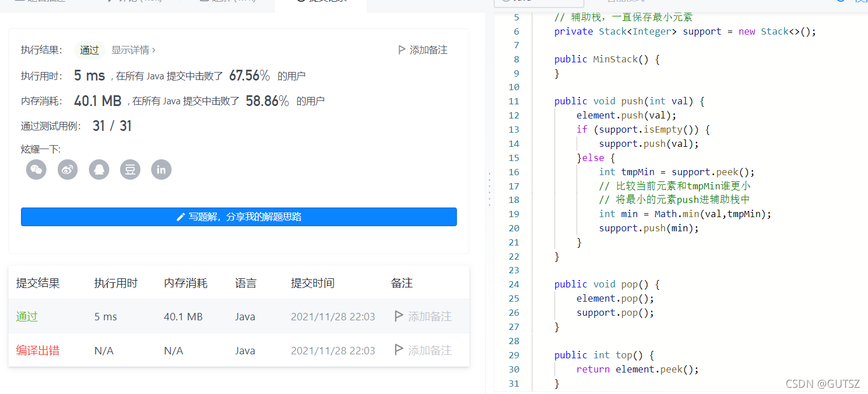This screenshot has height=394, width=868.
Task: Click line number 11 in the editor gutter
Action: pos(514,101)
